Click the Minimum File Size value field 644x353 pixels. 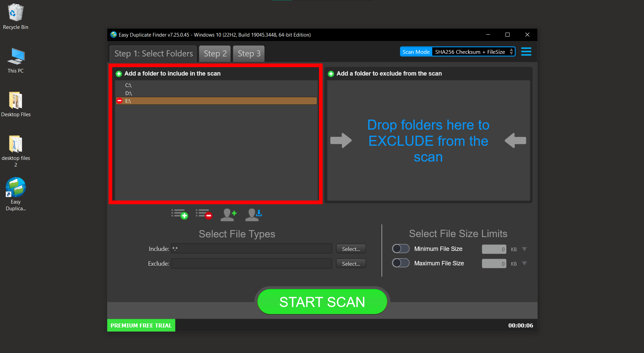[x=494, y=249]
